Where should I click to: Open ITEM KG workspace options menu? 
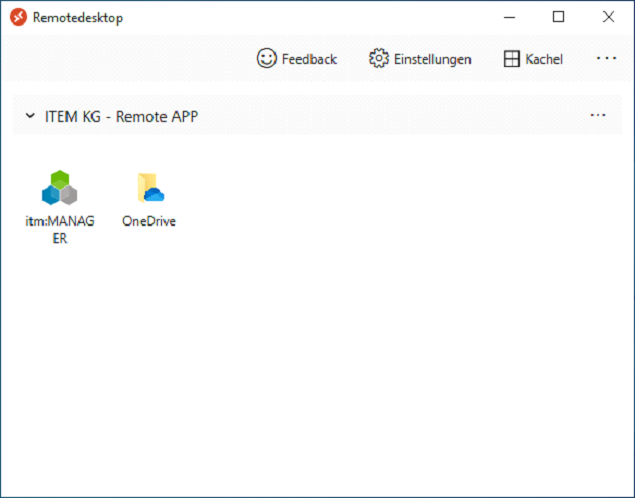pos(598,115)
